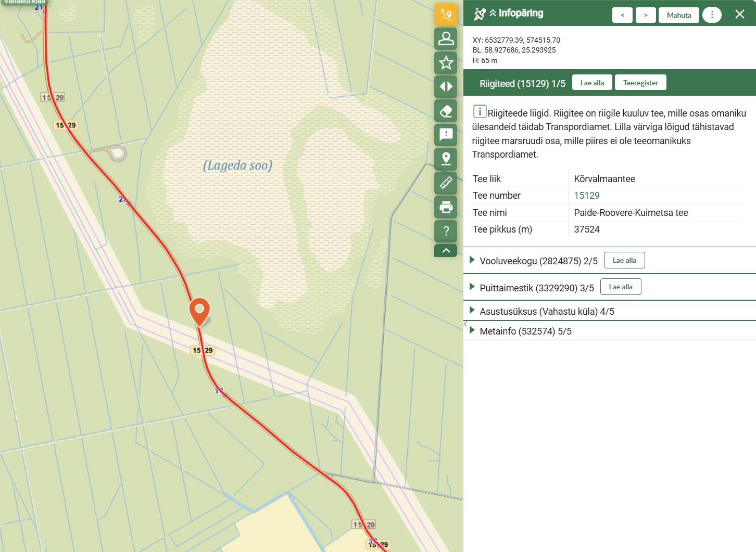Open the three-dot more options menu

coord(712,15)
